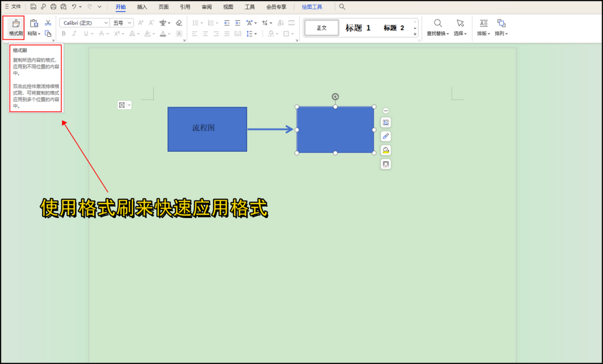Click the Decrease font size A- icon
The image size is (603, 364).
(x=151, y=23)
